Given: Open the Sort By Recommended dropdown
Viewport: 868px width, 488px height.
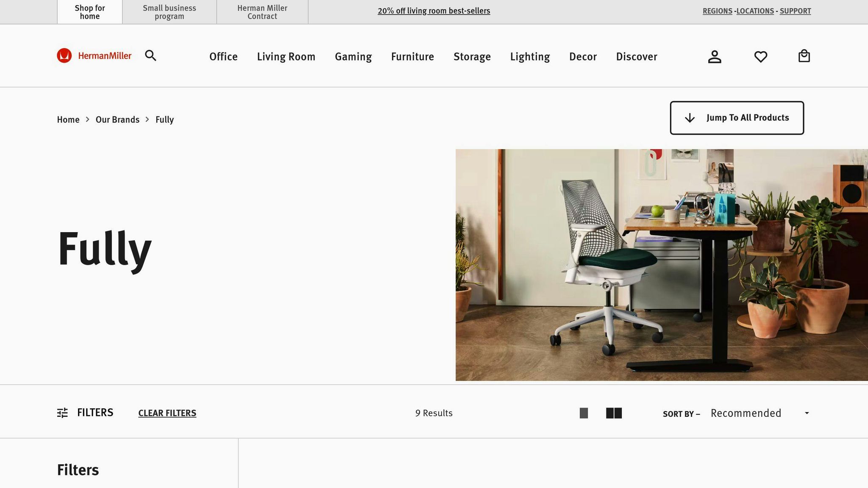Looking at the screenshot, I should 760,413.
